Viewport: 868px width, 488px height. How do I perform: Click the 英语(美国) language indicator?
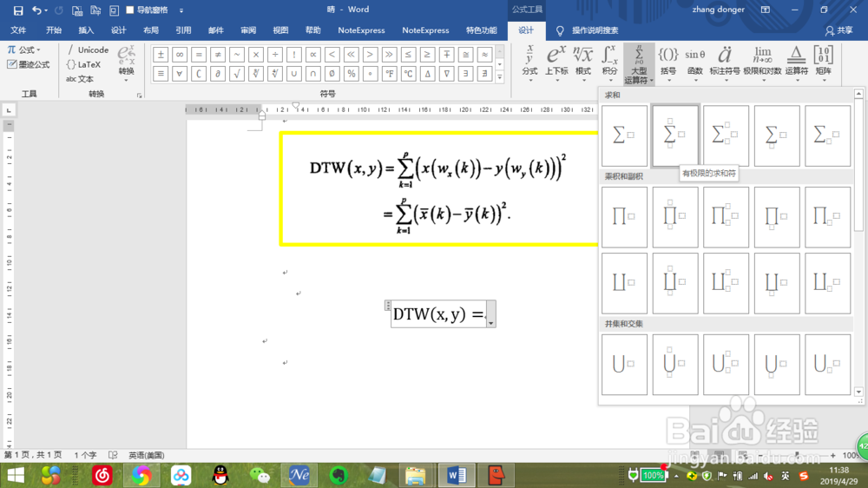click(x=147, y=455)
